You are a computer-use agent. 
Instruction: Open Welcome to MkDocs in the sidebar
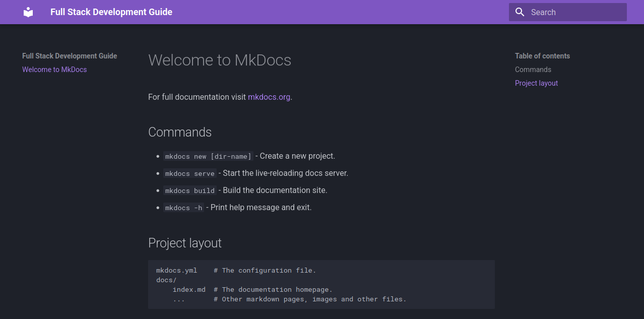[x=54, y=70]
